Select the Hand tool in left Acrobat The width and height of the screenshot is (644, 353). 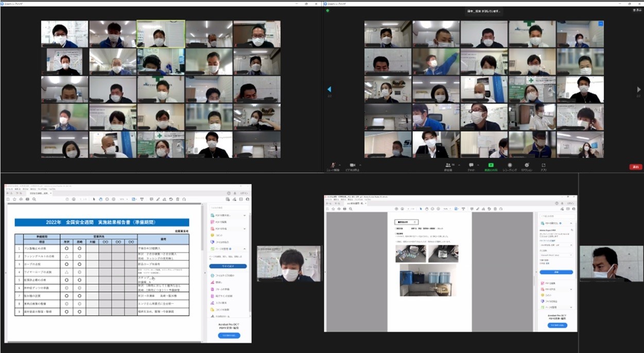[x=100, y=199]
